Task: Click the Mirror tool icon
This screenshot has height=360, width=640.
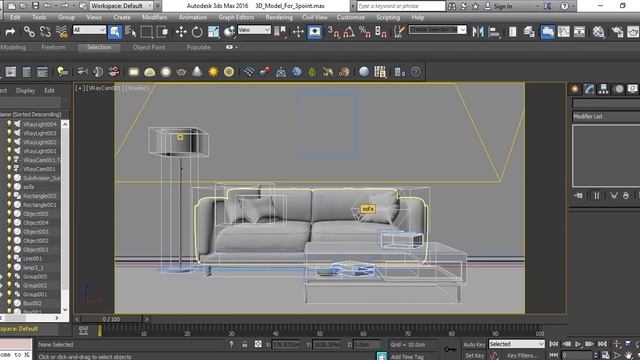Action: tap(478, 31)
